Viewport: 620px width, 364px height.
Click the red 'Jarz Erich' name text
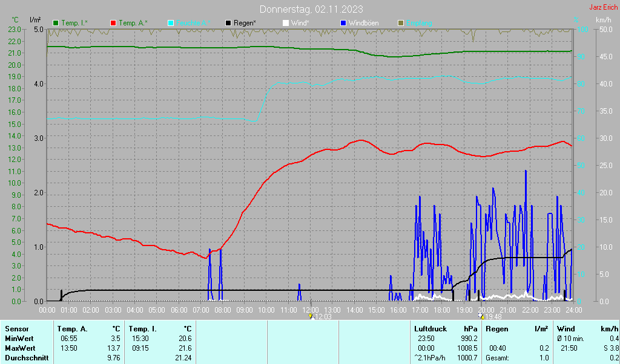tap(604, 7)
